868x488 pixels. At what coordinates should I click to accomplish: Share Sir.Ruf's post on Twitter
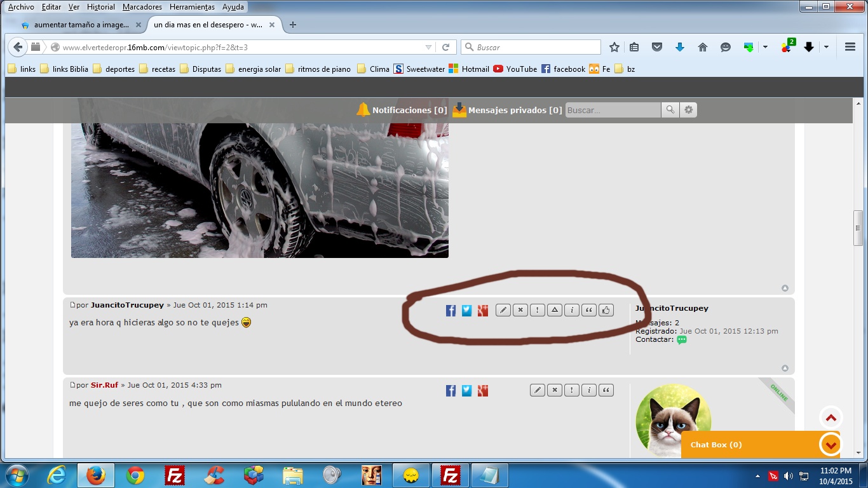466,391
